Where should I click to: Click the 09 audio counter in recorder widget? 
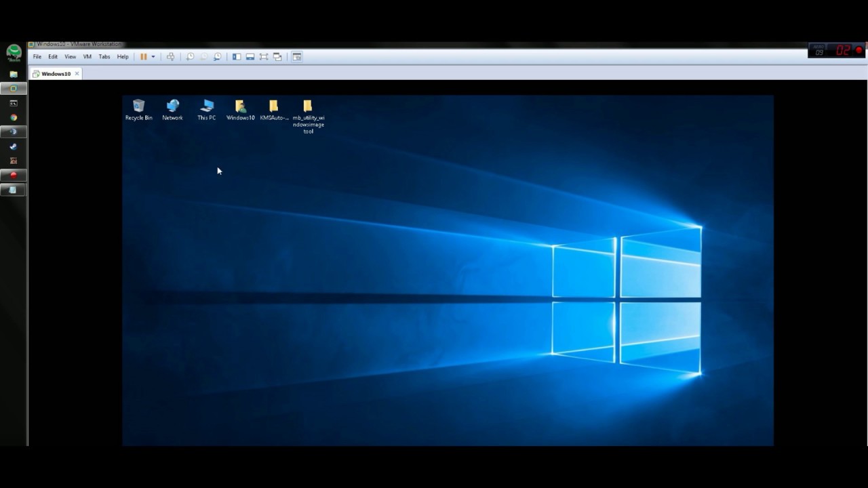[819, 51]
